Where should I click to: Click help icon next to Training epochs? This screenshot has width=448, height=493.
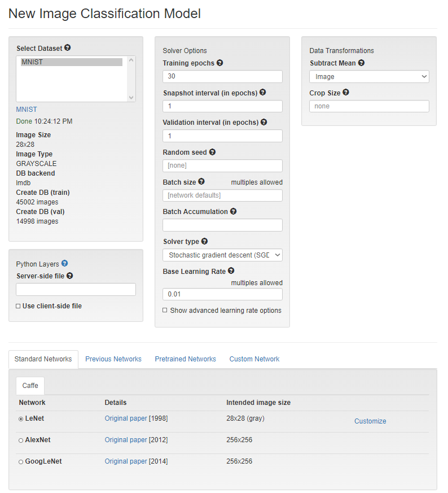[220, 63]
